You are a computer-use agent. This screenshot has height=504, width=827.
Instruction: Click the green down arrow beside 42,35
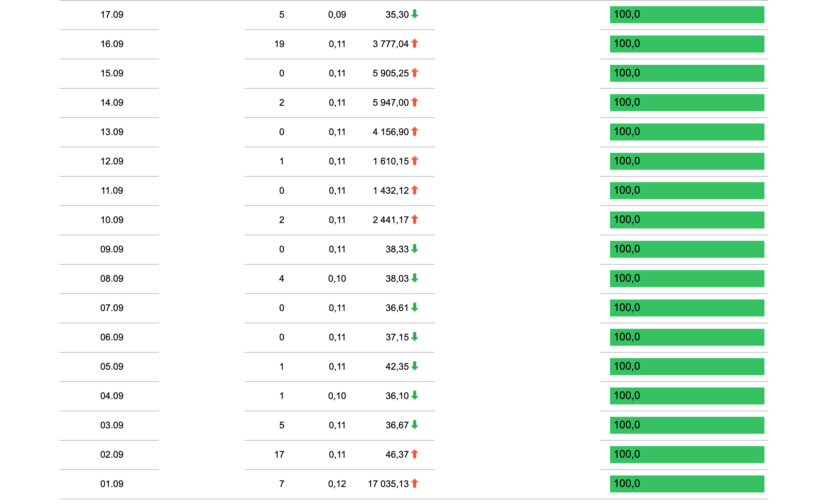(415, 366)
